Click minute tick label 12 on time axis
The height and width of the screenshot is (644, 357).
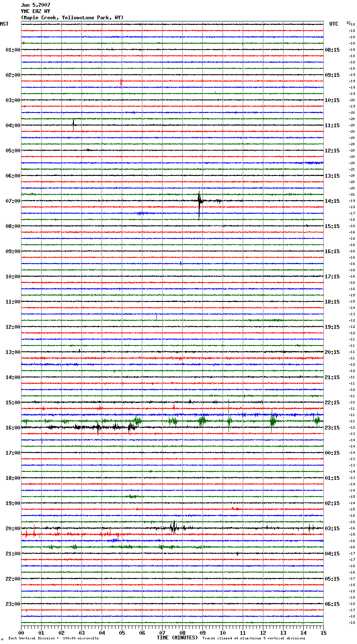pos(263,633)
